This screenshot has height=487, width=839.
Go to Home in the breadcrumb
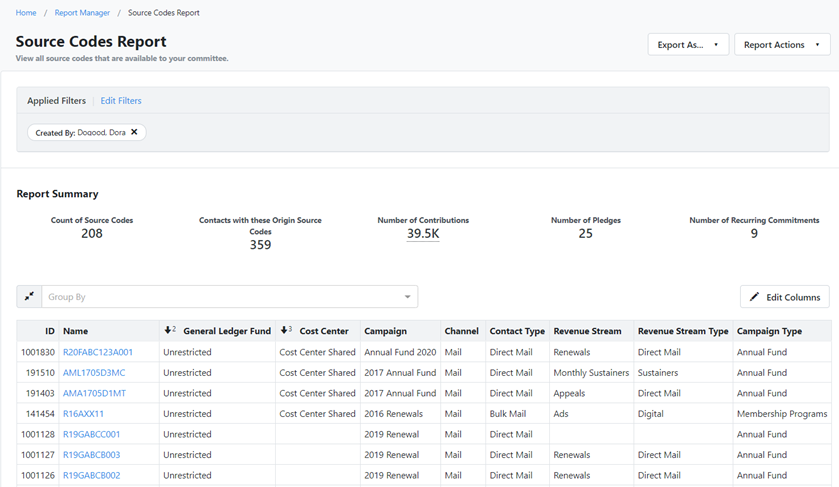pos(26,13)
